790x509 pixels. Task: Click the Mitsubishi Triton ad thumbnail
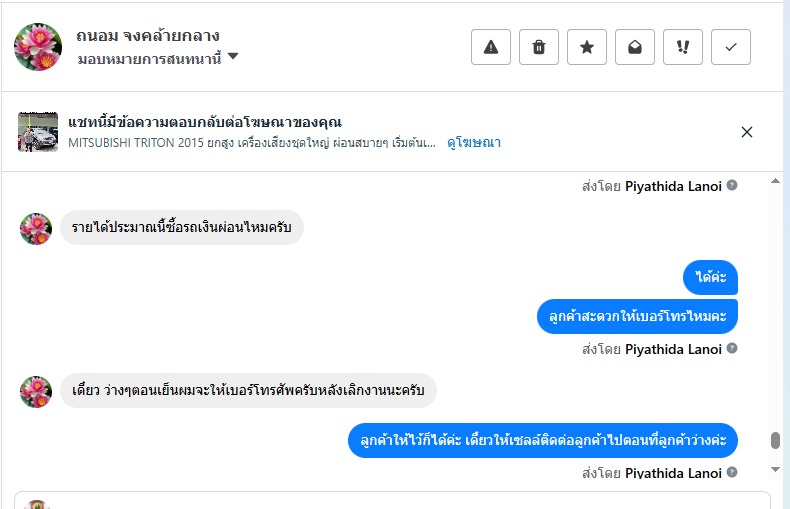pyautogui.click(x=38, y=132)
